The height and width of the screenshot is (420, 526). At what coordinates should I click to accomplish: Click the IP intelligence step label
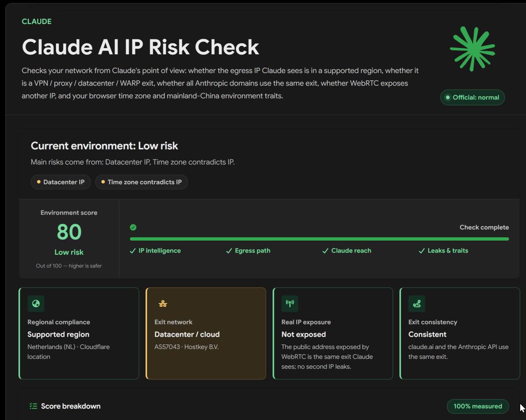(159, 251)
